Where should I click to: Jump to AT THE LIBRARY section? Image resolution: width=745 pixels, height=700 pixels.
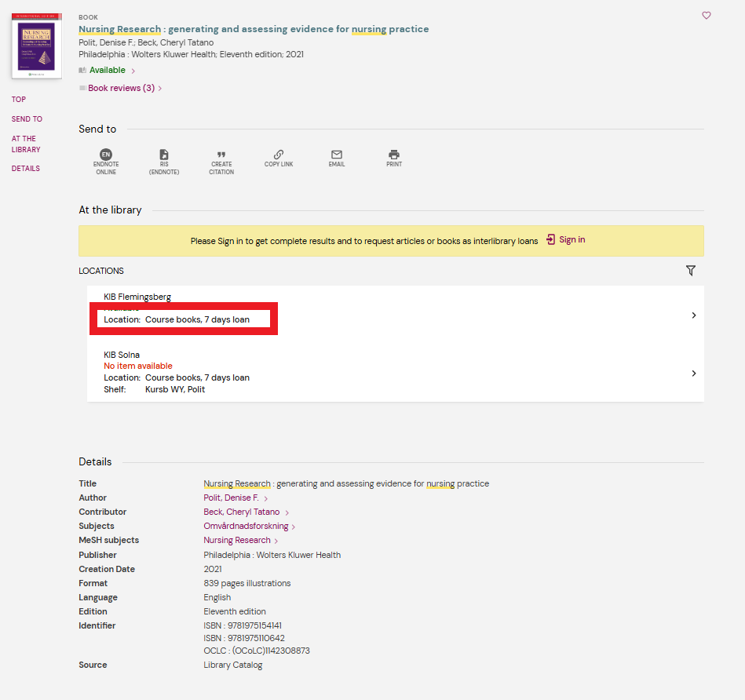point(26,144)
